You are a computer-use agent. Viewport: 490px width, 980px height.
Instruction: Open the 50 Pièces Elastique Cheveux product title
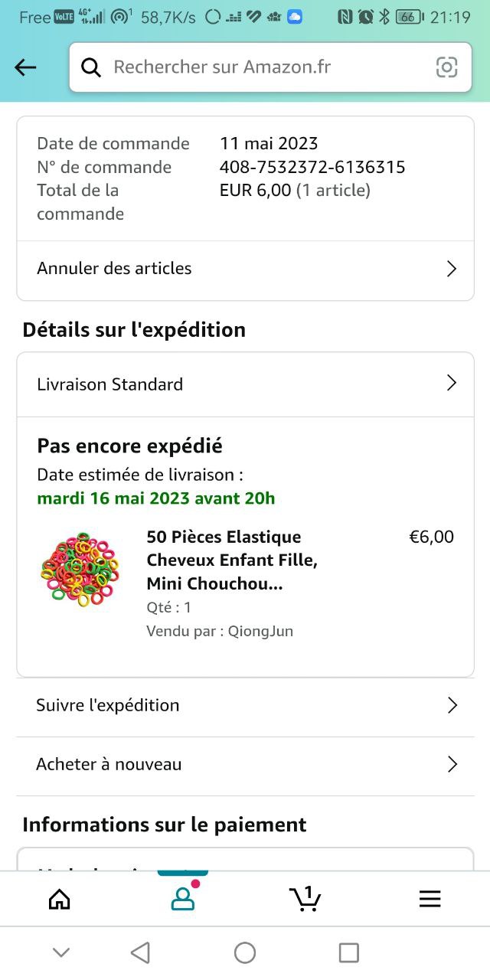(232, 560)
